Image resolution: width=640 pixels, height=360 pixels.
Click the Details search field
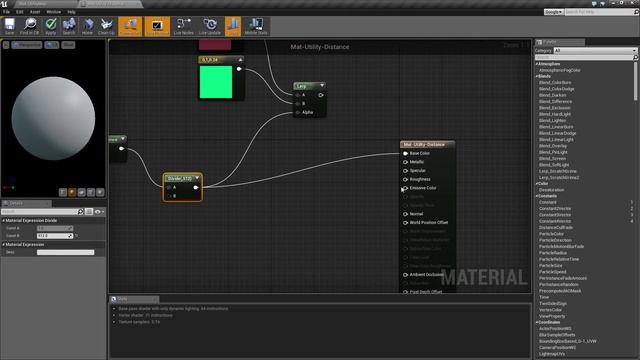[39, 211]
